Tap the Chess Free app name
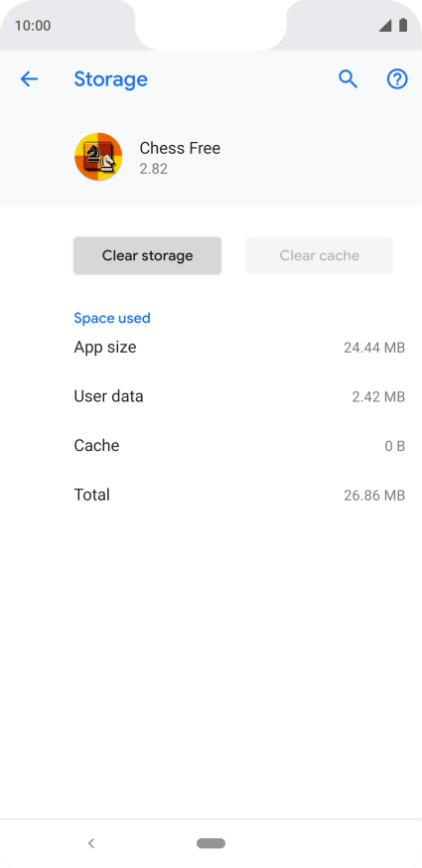Viewport: 422px width, 868px height. click(x=180, y=148)
